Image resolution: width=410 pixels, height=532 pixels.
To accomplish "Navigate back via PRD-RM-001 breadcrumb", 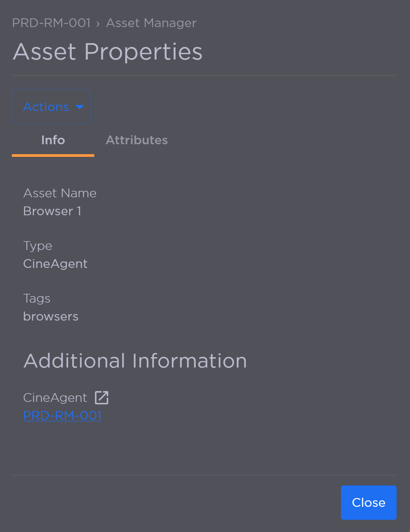I will click(x=51, y=23).
